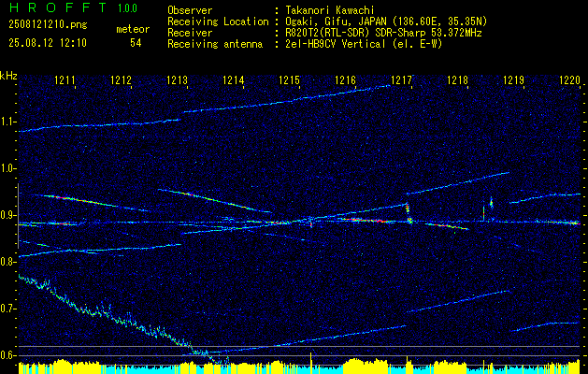Click the 1214 time marker
The image size is (588, 374).
(234, 79)
